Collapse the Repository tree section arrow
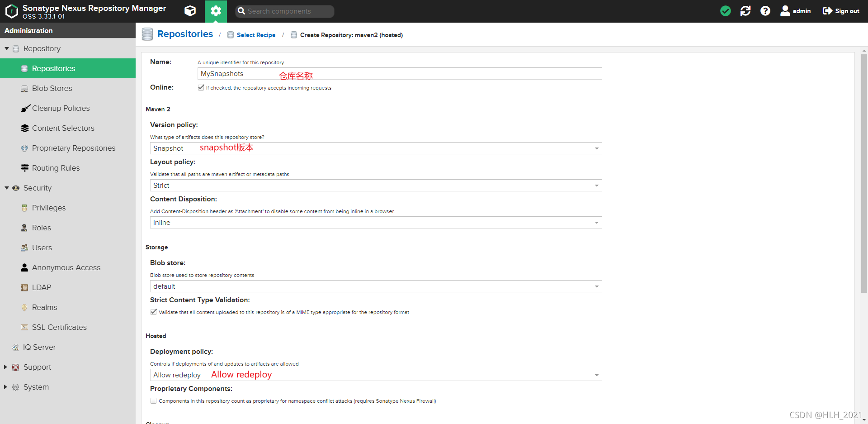The height and width of the screenshot is (424, 868). (x=7, y=48)
